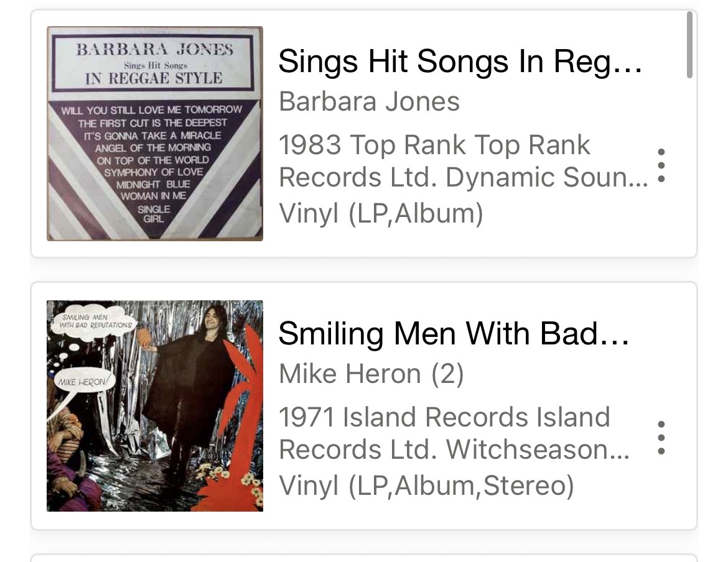Tap the partially visible card at bottom
The height and width of the screenshot is (562, 728).
[364, 557]
